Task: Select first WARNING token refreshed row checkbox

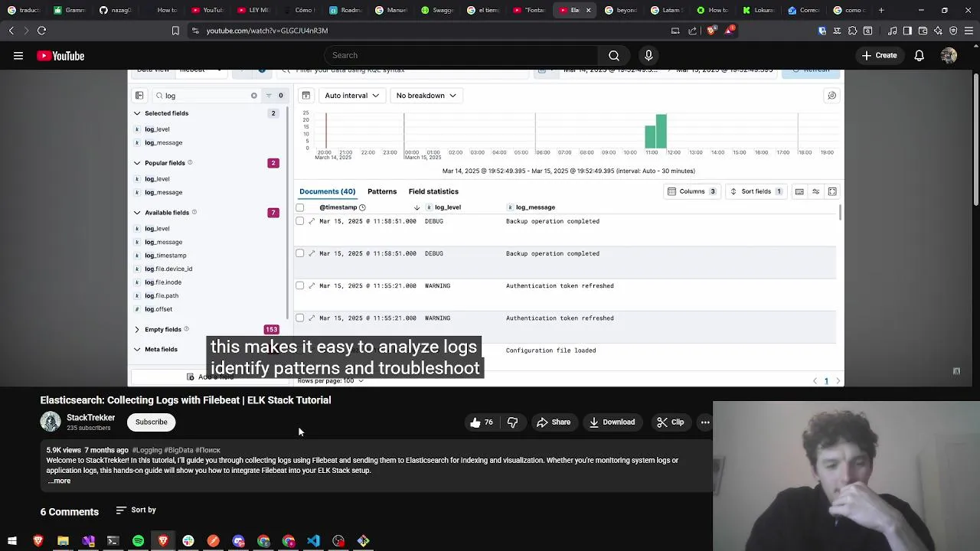Action: (x=300, y=285)
